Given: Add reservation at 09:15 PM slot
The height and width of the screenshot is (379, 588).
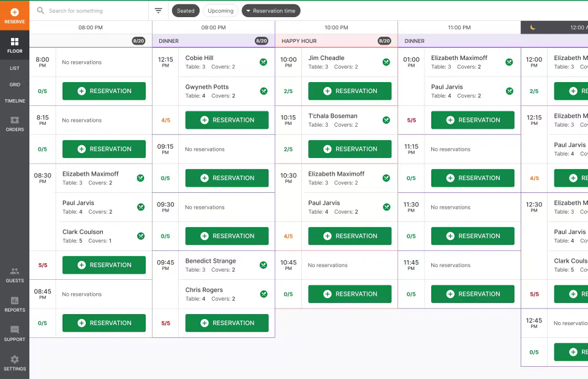Looking at the screenshot, I should [x=227, y=178].
